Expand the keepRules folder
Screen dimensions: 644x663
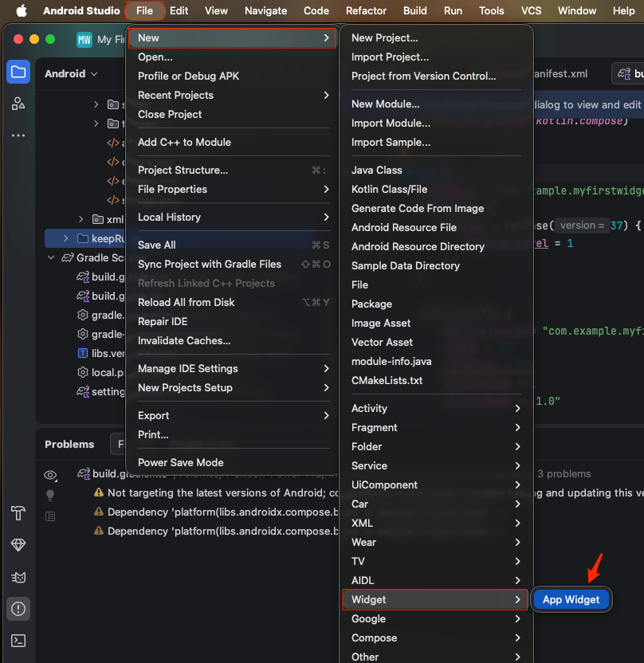[66, 238]
